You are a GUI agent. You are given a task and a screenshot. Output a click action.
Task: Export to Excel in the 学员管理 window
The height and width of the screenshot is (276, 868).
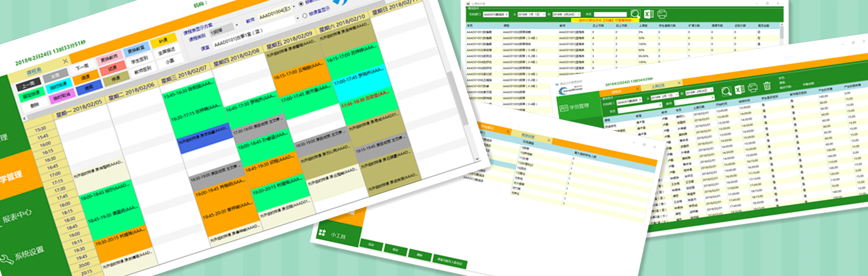(x=738, y=88)
